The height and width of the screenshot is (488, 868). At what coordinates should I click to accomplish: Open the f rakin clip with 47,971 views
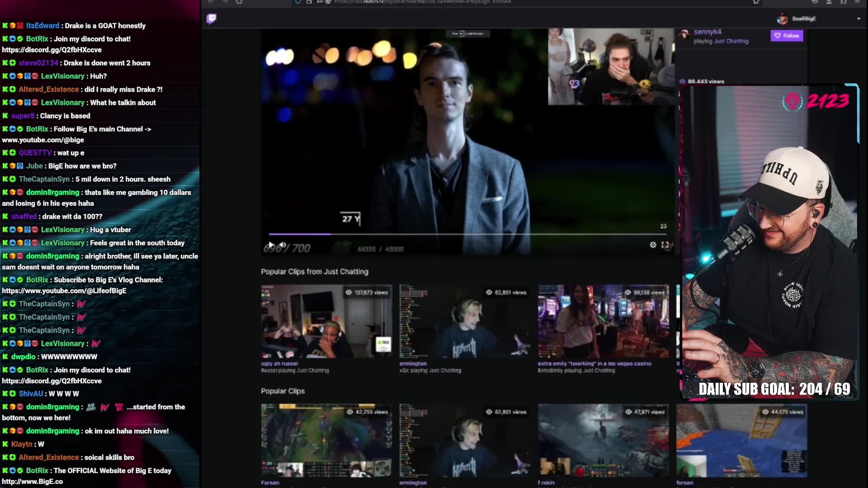(603, 441)
